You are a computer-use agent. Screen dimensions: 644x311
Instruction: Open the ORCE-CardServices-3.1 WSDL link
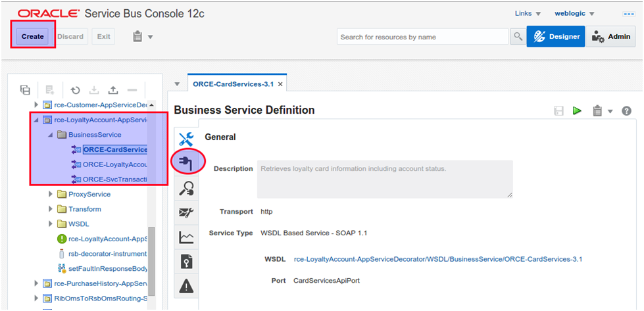438,259
